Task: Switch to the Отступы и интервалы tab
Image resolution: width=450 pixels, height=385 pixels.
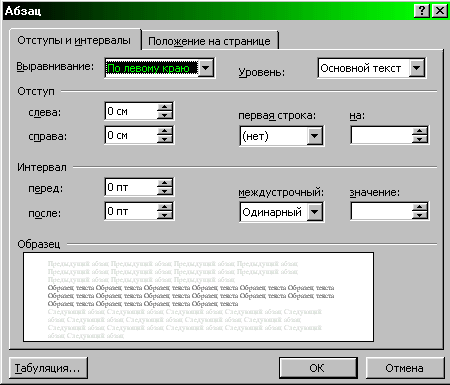Action: pos(75,40)
